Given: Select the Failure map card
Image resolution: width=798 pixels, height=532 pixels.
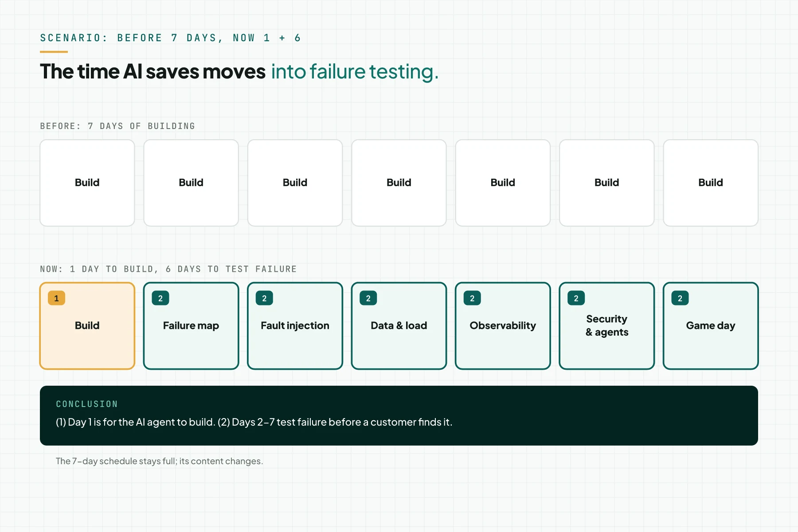Looking at the screenshot, I should 191,326.
